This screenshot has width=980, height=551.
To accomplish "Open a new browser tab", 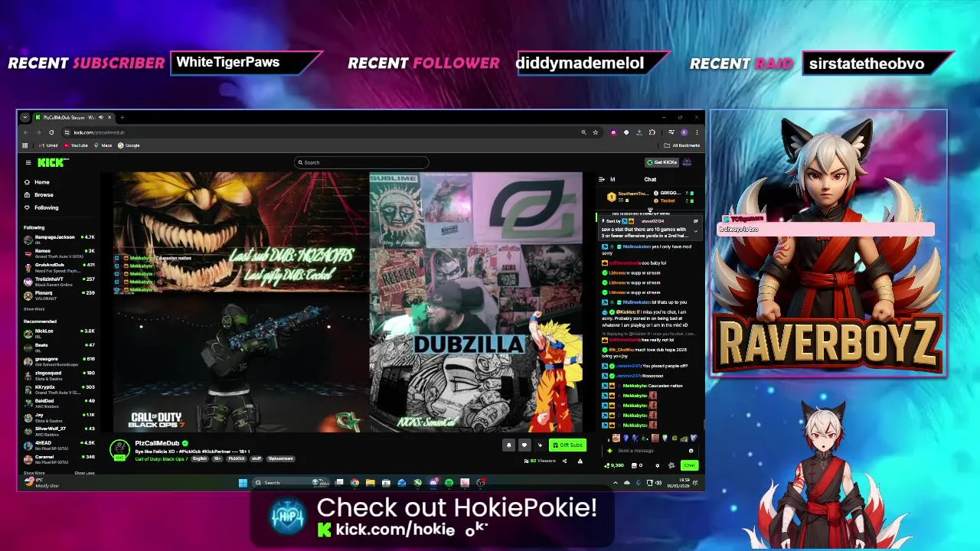I will click(x=122, y=117).
